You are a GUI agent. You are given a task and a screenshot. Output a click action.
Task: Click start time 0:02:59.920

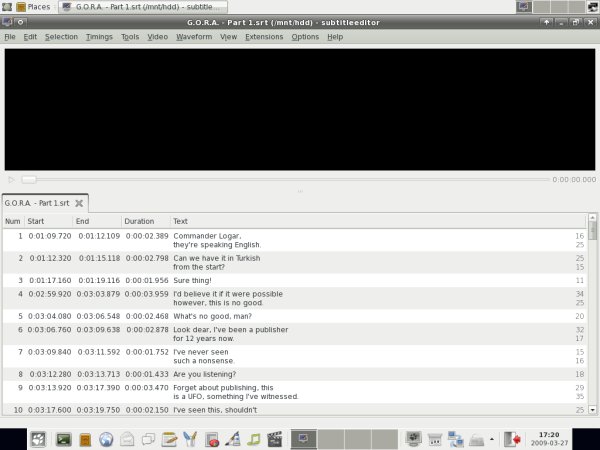[50, 294]
